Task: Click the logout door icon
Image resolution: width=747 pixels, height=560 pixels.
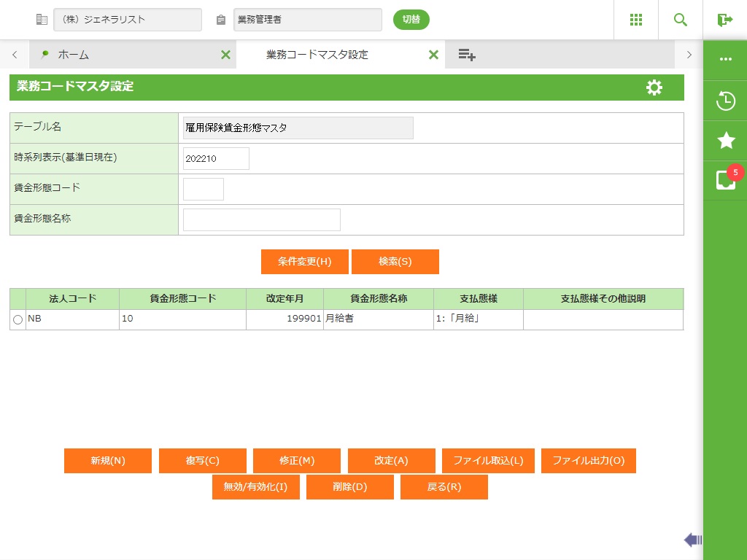Action: [x=724, y=20]
